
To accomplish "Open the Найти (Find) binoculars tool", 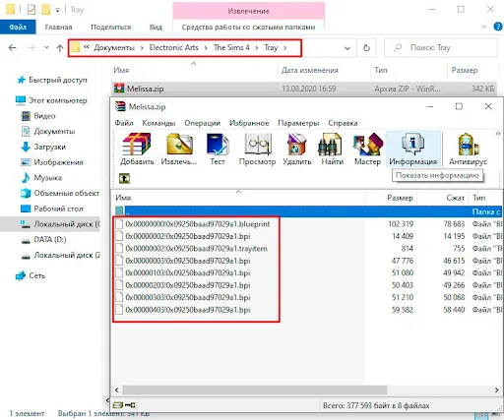I will click(x=332, y=149).
